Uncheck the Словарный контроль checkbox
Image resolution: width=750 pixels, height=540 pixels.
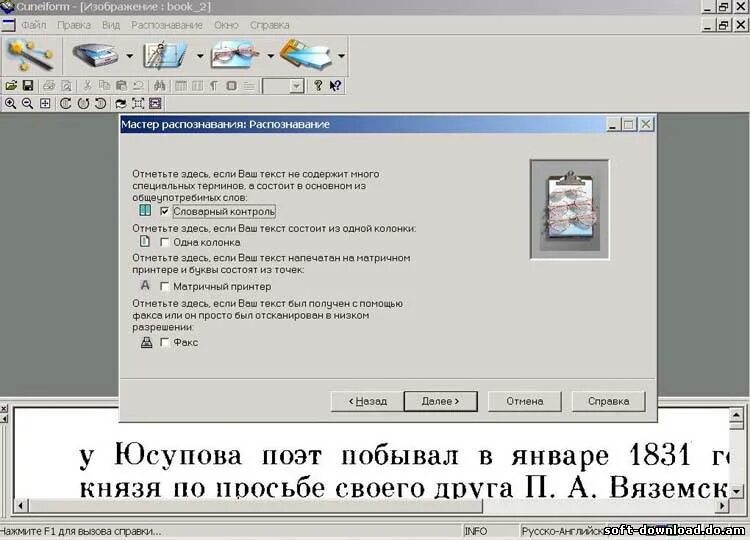[x=165, y=211]
